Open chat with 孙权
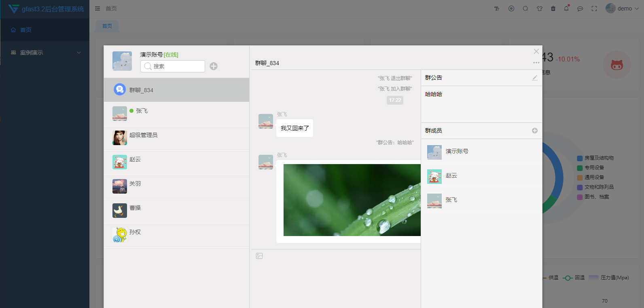The image size is (644, 308). point(176,235)
